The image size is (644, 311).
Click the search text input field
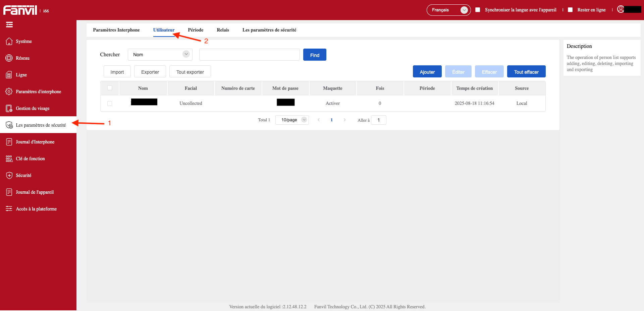(249, 55)
